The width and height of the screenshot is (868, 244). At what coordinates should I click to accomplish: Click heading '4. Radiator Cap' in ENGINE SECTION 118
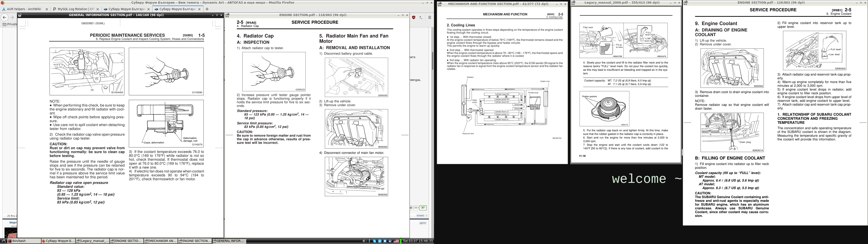(255, 36)
